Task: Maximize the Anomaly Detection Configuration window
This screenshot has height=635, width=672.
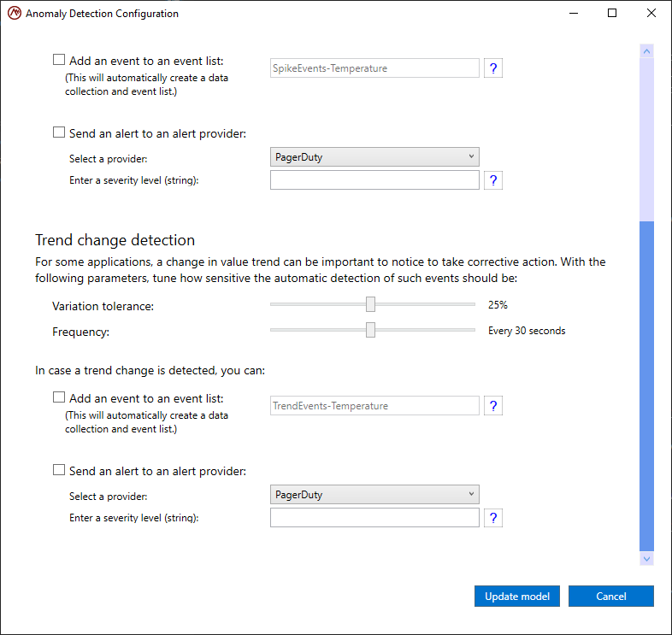Action: [612, 14]
